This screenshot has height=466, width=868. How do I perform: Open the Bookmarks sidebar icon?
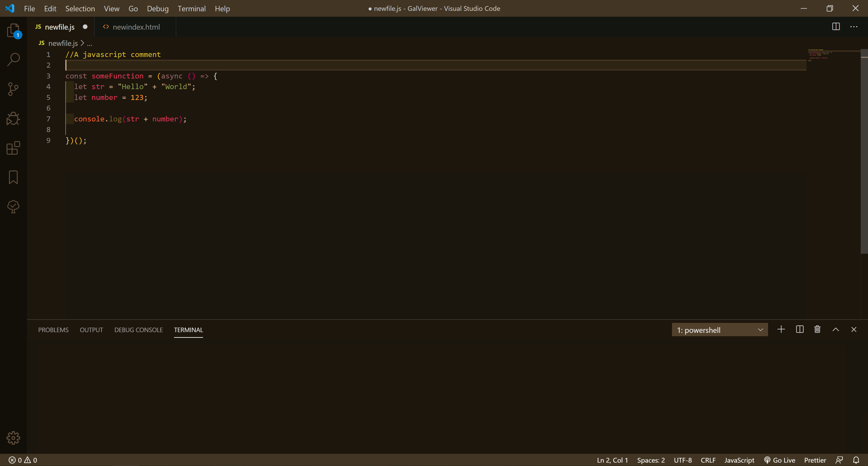(x=13, y=177)
